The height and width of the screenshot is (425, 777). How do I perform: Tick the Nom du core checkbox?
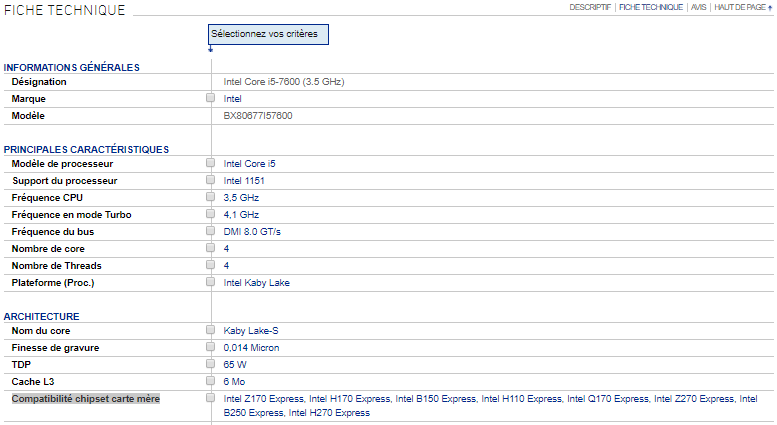(x=211, y=329)
